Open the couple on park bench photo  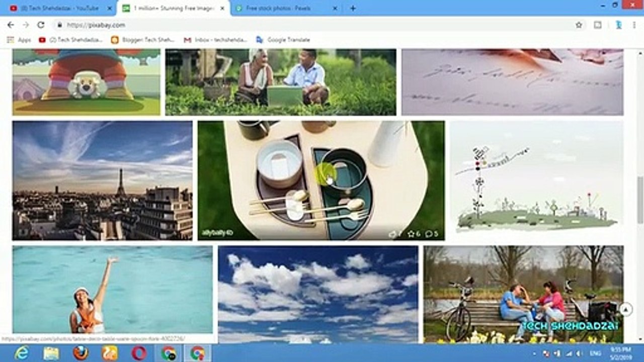coord(523,295)
